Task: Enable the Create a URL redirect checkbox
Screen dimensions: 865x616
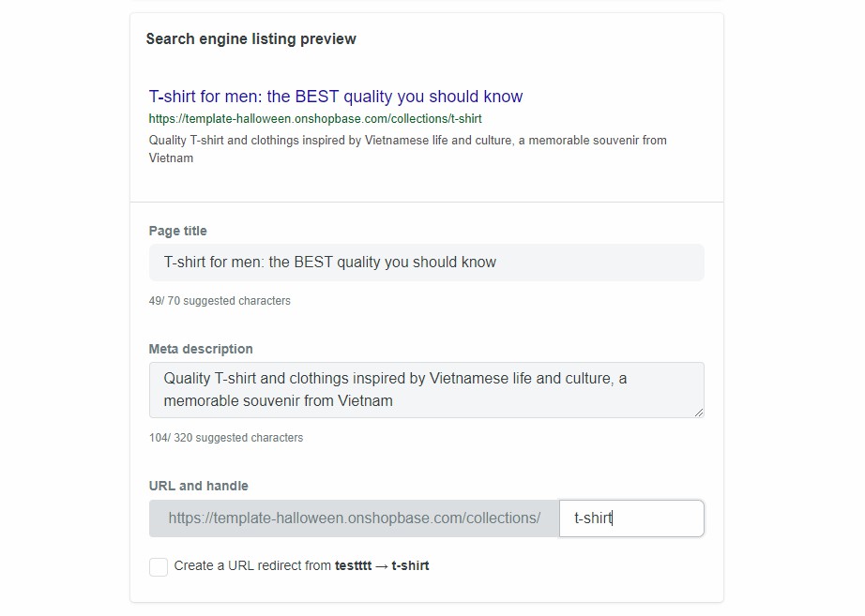Action: click(x=158, y=567)
